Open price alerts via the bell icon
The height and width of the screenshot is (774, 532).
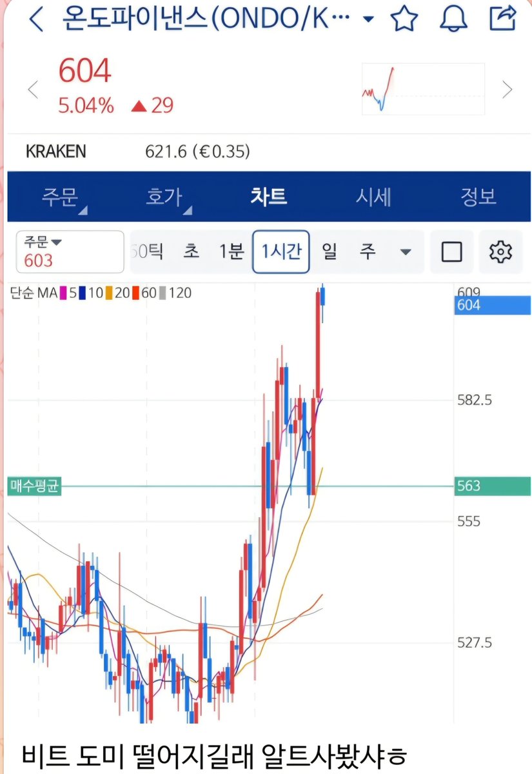(x=453, y=19)
